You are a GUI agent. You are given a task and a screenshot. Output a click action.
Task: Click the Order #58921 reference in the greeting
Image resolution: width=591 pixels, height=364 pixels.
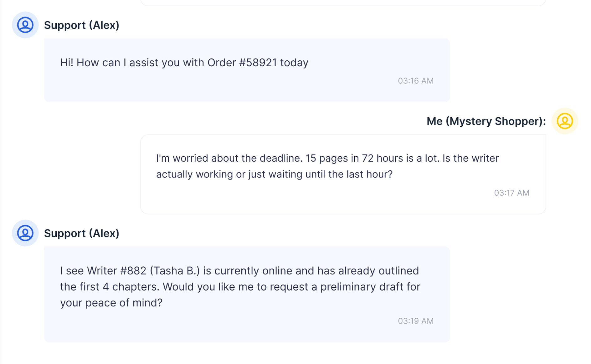point(244,63)
